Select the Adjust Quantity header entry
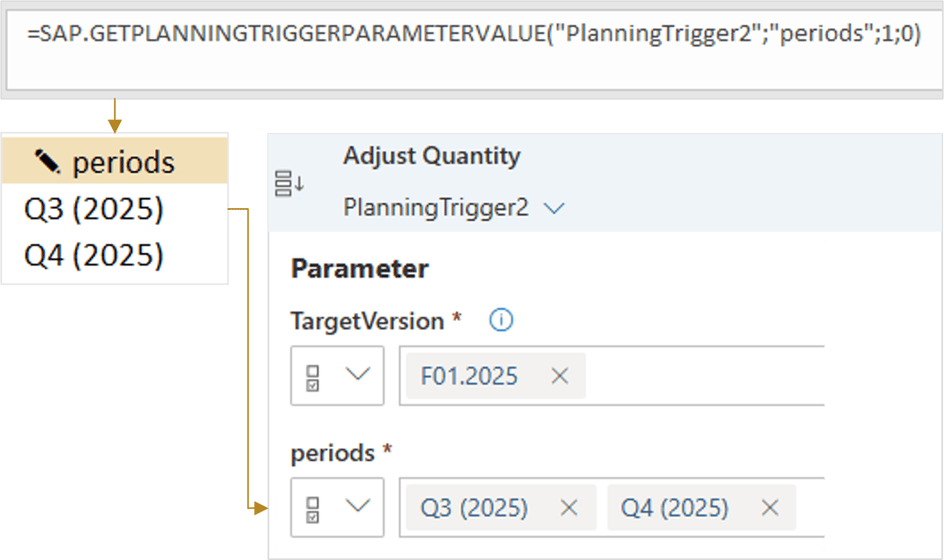 tap(430, 155)
